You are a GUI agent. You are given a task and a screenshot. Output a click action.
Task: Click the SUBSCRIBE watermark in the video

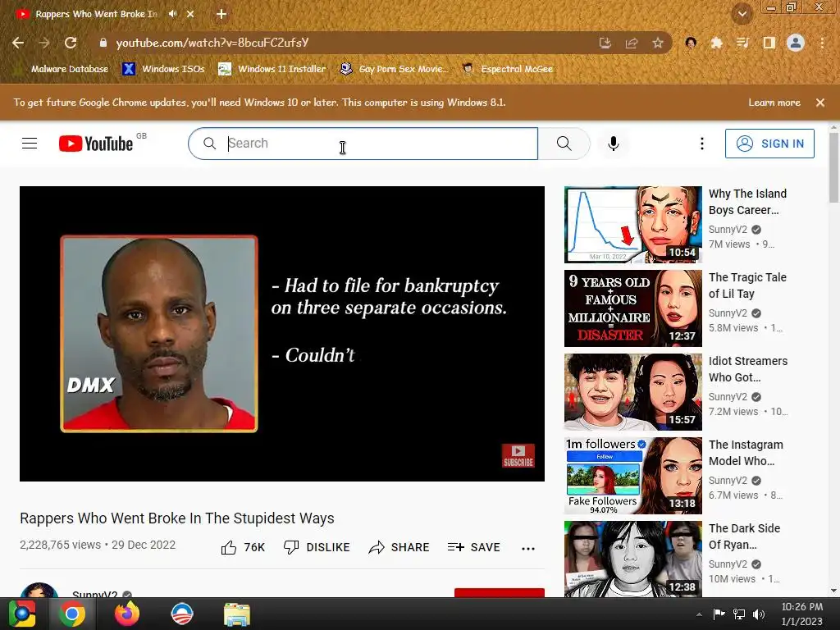(x=518, y=456)
